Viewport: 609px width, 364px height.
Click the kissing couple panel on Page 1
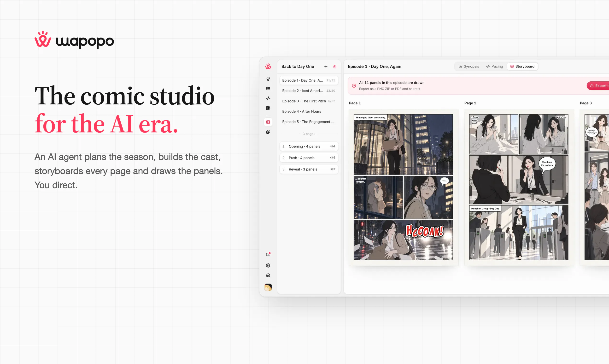[x=378, y=197]
